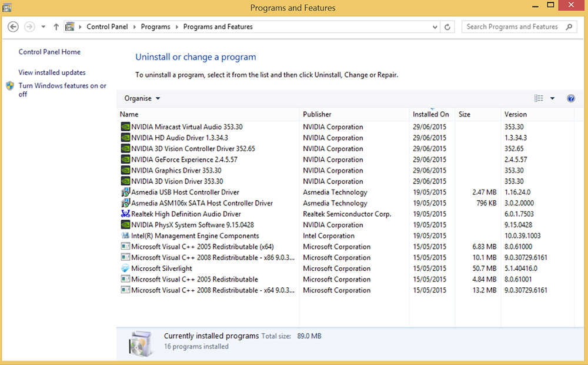Sort the list by Publisher column
The image size is (588, 365).
coord(318,114)
